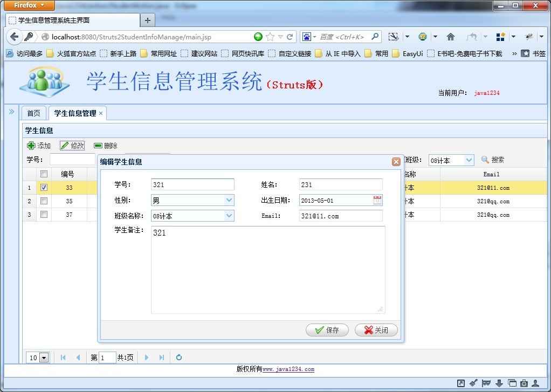This screenshot has height=392, width=551.
Task: Close the 学生信息管理 tab
Action: coord(101,113)
